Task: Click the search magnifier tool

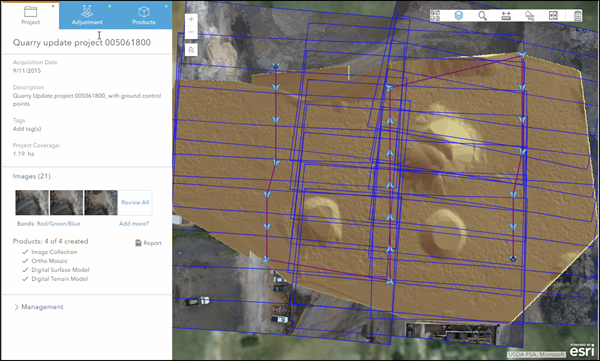Action: click(483, 15)
